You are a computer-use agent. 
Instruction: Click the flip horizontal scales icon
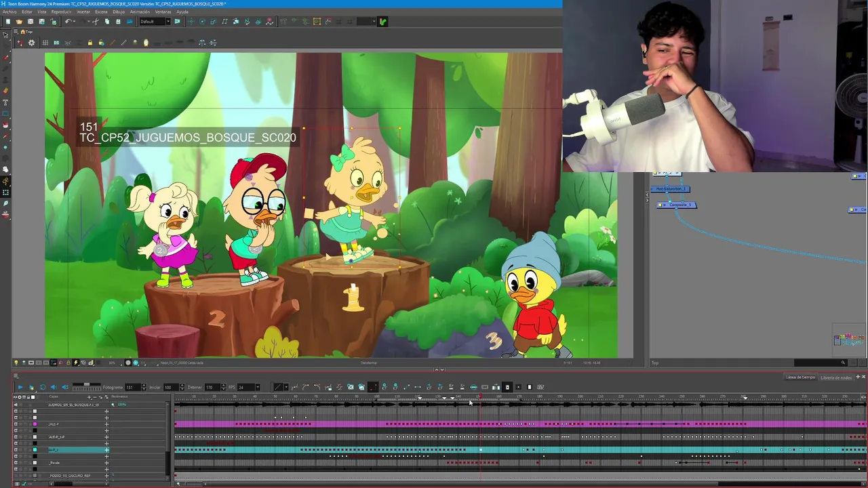[x=202, y=43]
